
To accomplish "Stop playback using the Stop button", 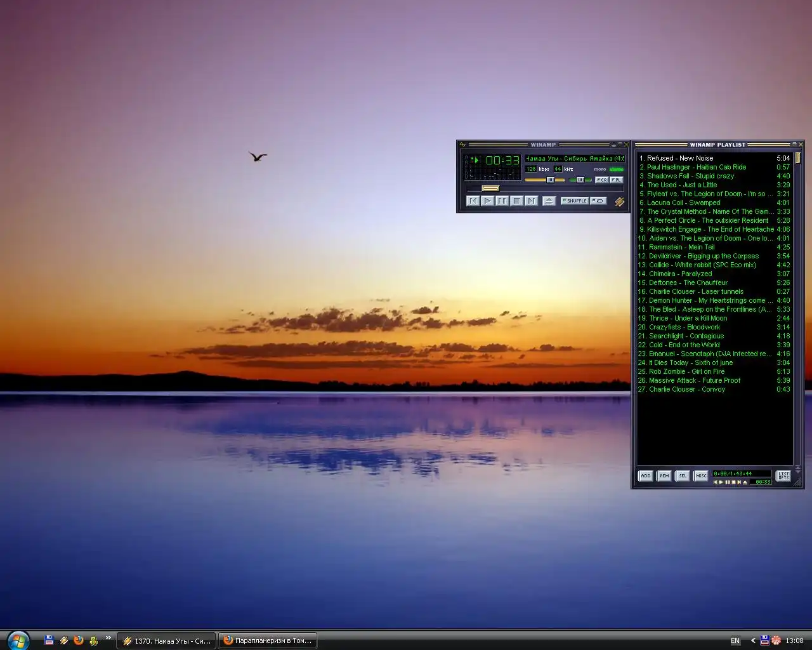I will click(x=516, y=201).
